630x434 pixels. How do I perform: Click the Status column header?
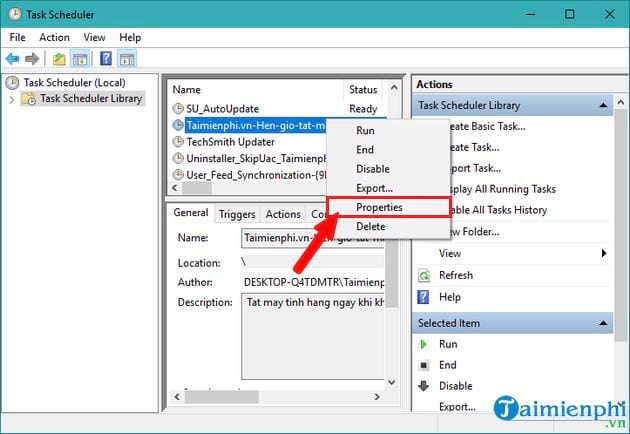(x=363, y=90)
